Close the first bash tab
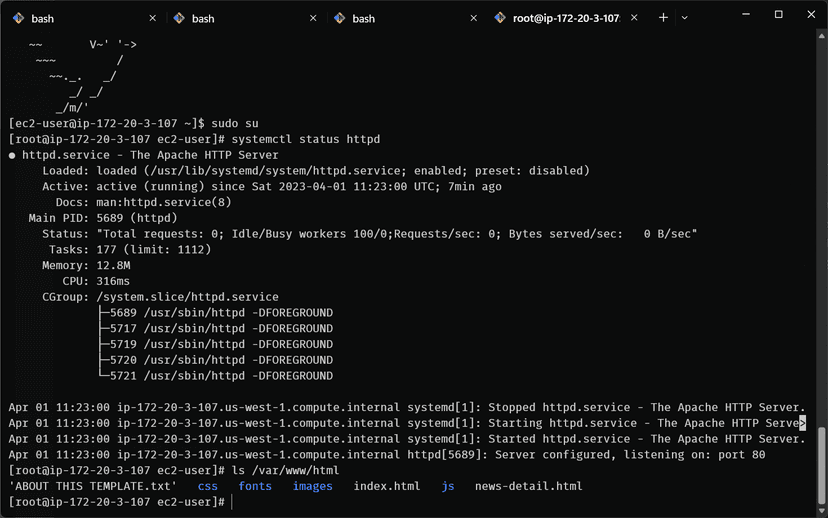 (x=153, y=18)
